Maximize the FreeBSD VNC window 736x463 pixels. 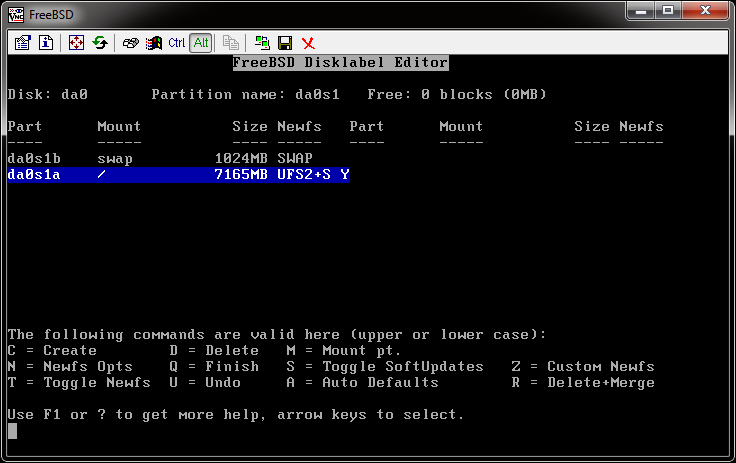point(668,11)
